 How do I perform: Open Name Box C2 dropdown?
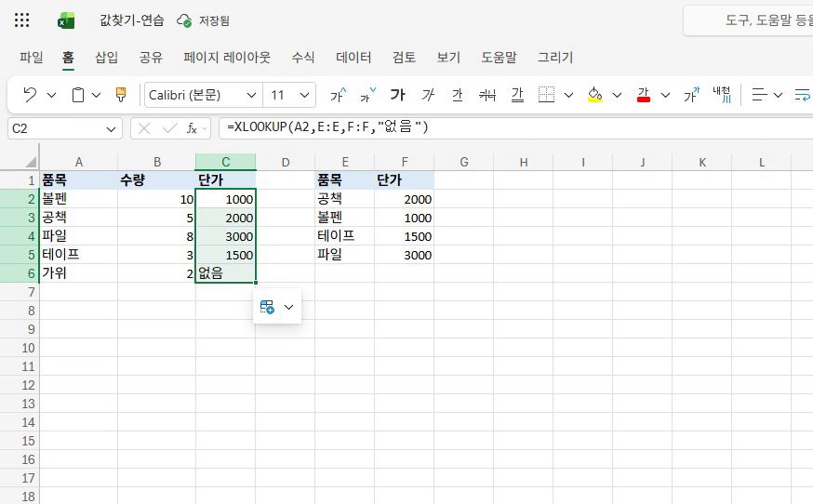point(111,128)
